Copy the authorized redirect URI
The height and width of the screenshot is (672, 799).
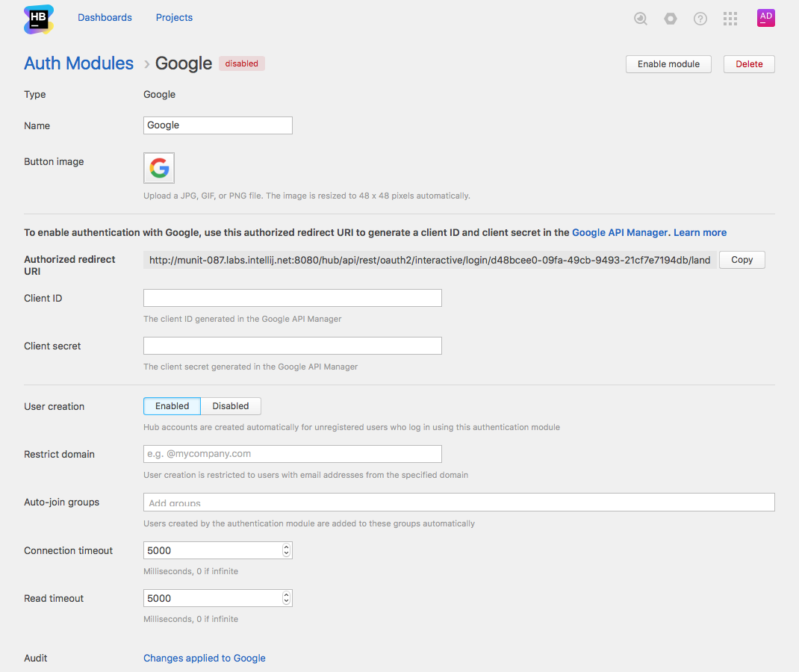[x=742, y=260]
